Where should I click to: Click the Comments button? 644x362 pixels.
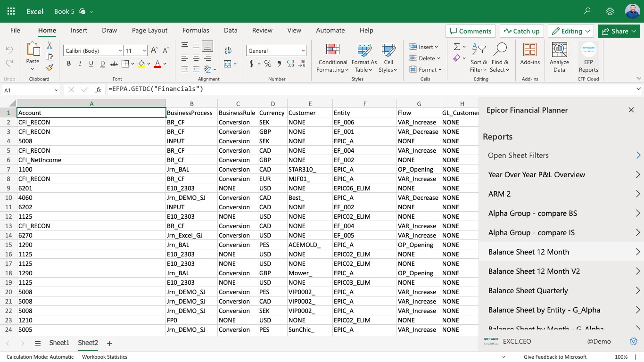[x=471, y=31]
